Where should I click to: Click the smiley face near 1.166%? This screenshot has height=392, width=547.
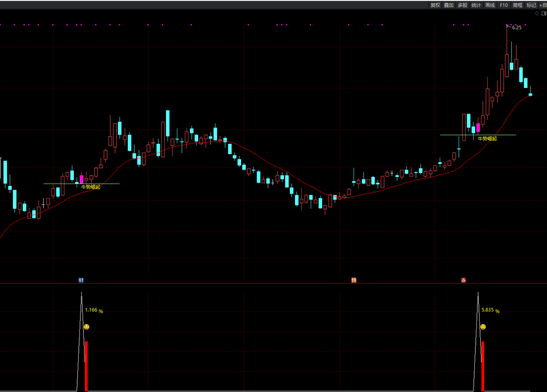click(87, 327)
